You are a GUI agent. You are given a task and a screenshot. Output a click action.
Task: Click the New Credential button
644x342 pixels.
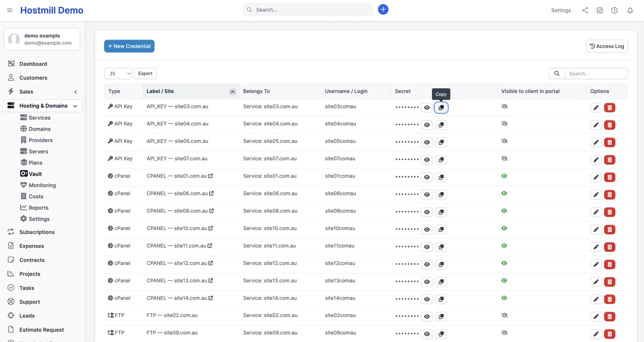coord(129,46)
